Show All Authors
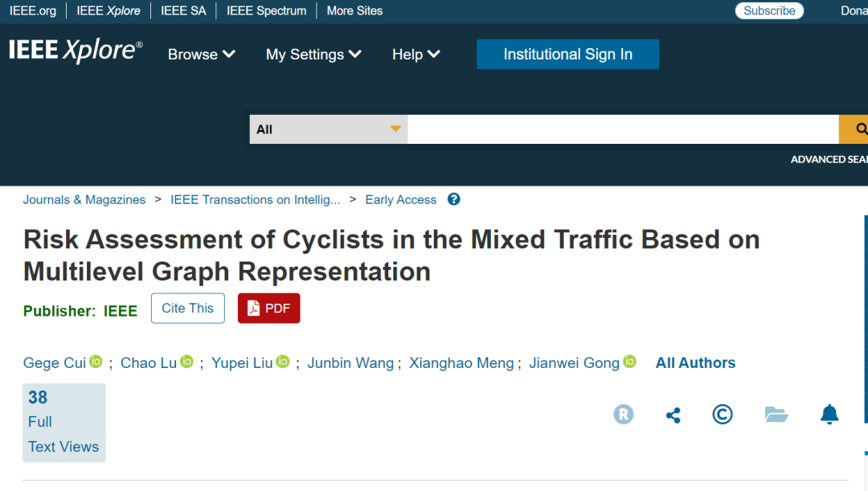This screenshot has width=868, height=491. click(695, 363)
